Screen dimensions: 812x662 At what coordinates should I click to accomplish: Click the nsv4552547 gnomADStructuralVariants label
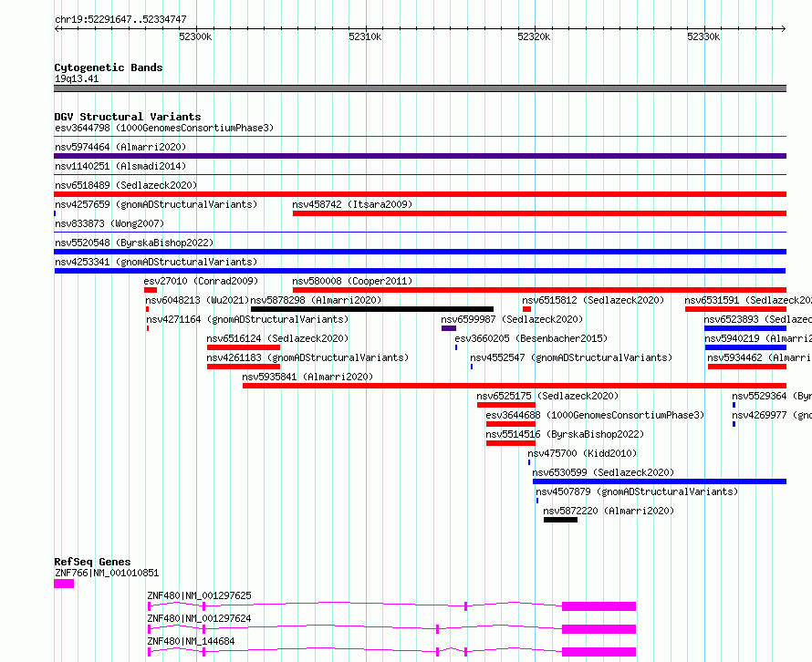(x=571, y=357)
